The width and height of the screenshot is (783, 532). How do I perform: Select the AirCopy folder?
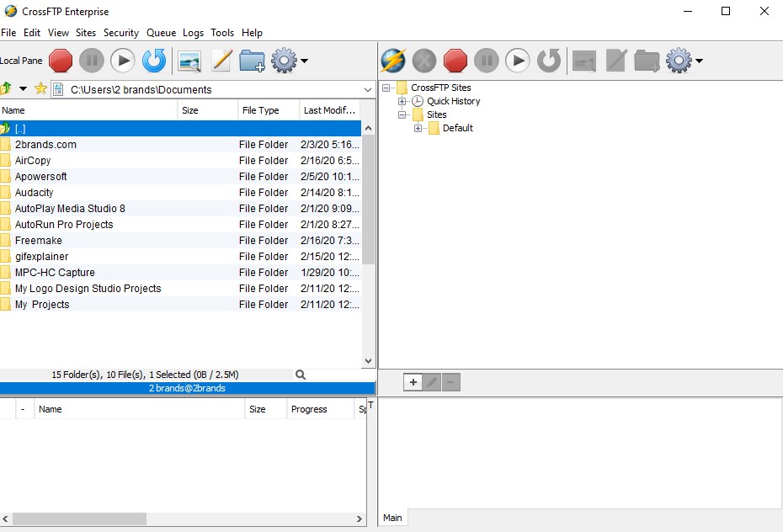[180, 160]
